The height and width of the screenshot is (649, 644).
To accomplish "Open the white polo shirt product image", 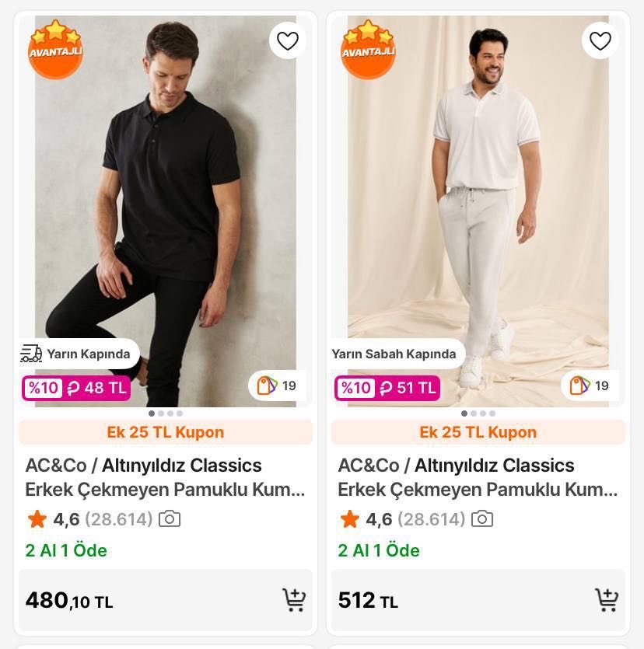I will point(478,194).
